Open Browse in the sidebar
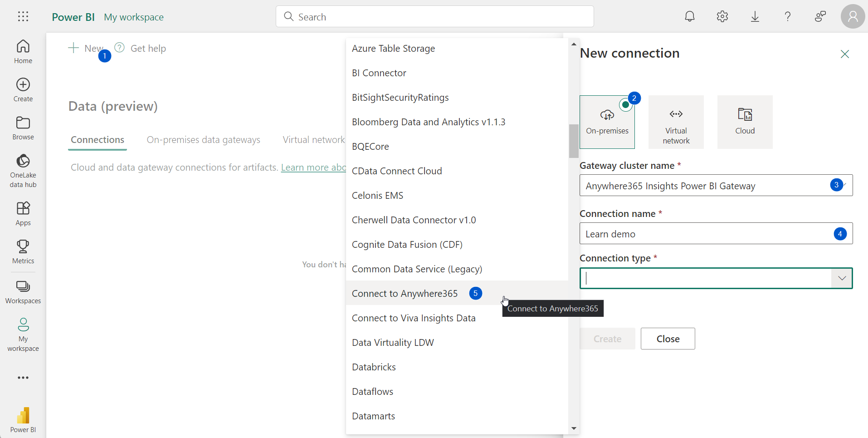868x438 pixels. [23, 128]
